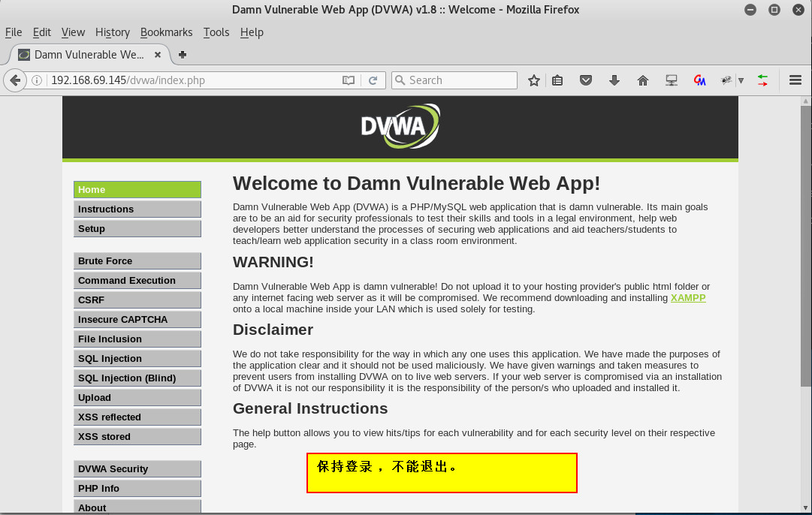812x515 pixels.
Task: Open the Upload exercise
Action: click(x=137, y=397)
